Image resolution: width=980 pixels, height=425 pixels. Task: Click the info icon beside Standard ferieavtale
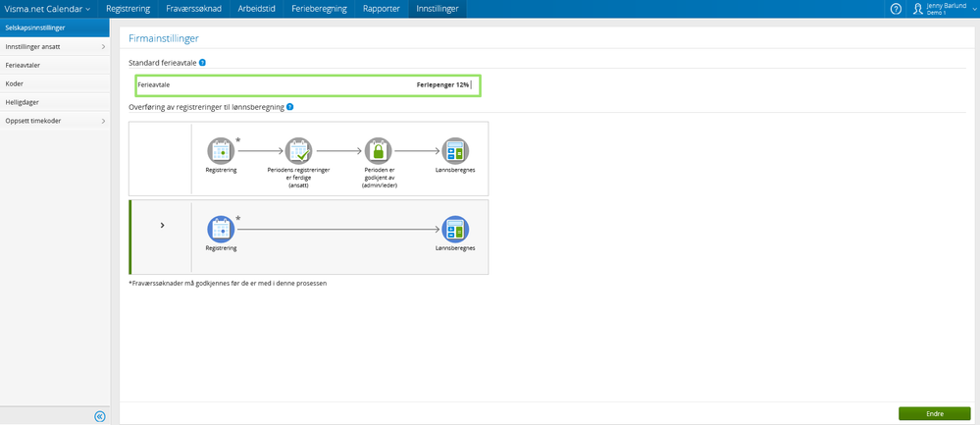pos(202,63)
